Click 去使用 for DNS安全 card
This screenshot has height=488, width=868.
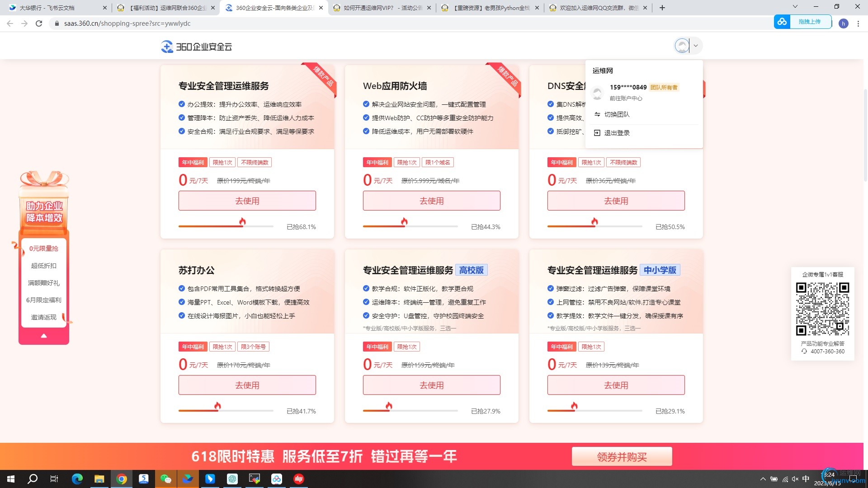click(616, 201)
